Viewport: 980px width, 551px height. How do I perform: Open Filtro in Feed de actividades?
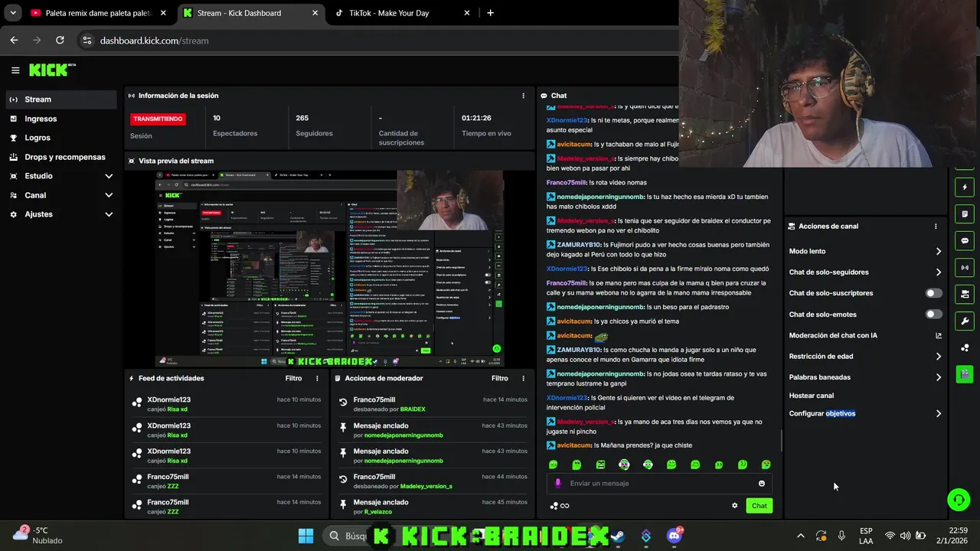click(x=293, y=378)
